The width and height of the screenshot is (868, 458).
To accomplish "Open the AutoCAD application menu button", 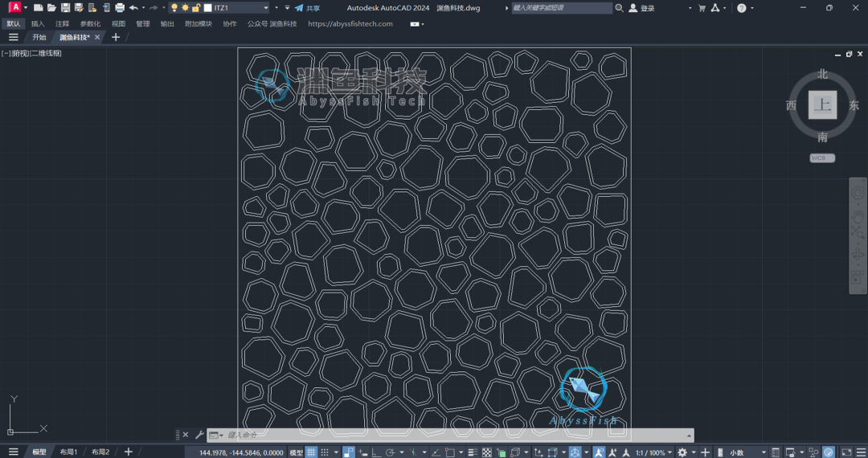I will [15, 8].
